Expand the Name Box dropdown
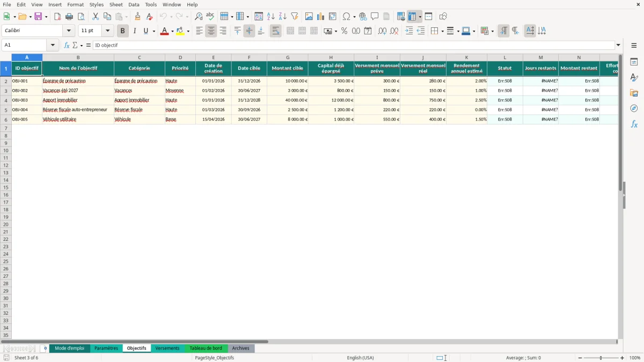This screenshot has width=644, height=362. 53,46
